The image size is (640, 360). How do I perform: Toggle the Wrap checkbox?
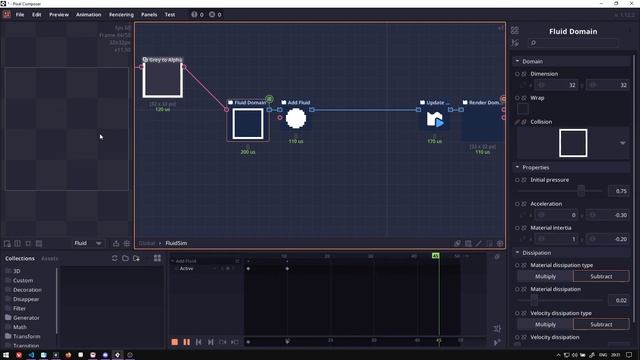523,109
